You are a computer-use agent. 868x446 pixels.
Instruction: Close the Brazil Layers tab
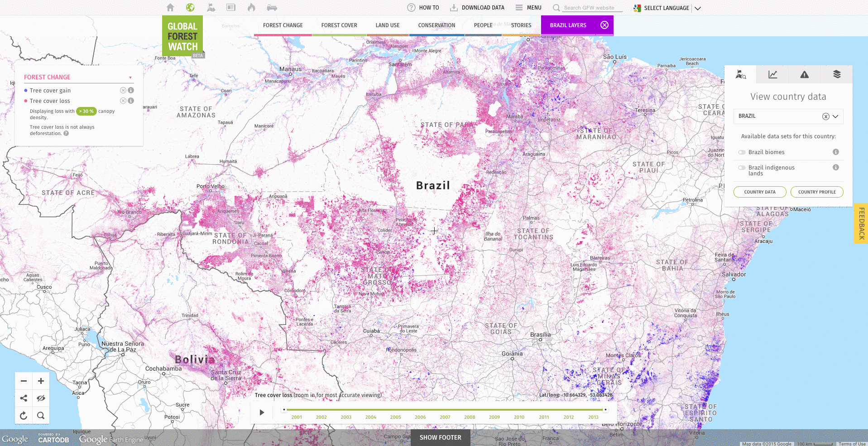(604, 25)
